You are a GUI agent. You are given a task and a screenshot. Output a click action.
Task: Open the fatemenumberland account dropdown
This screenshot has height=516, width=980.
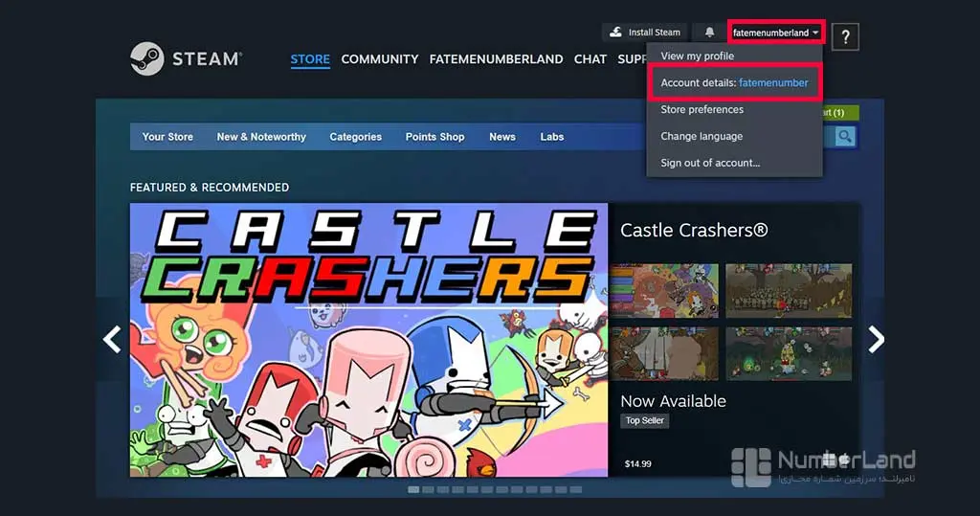(x=775, y=33)
